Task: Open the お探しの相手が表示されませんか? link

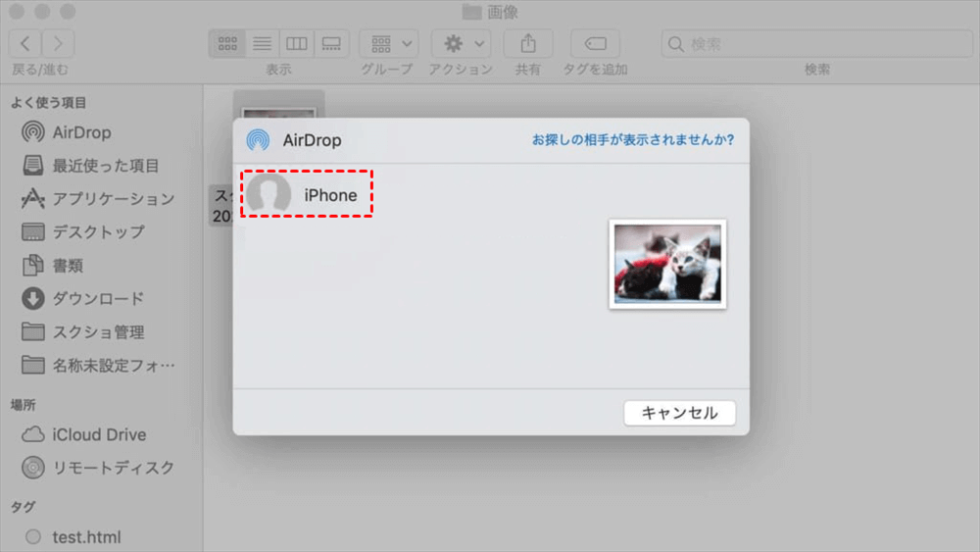Action: 633,140
